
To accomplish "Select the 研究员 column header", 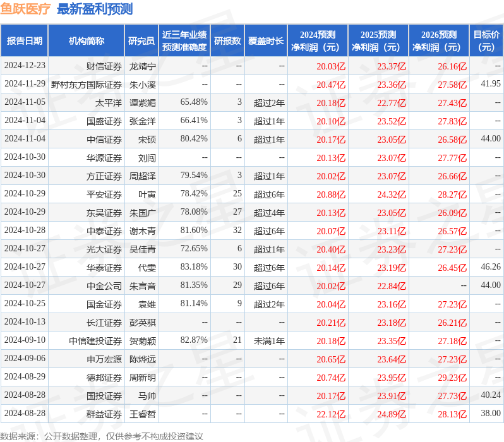I will click(x=141, y=41).
